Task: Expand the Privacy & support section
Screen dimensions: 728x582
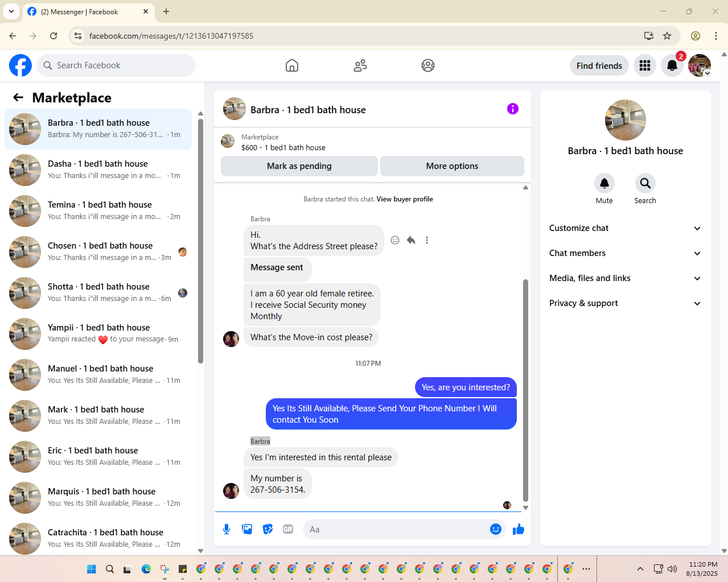Action: (x=625, y=303)
